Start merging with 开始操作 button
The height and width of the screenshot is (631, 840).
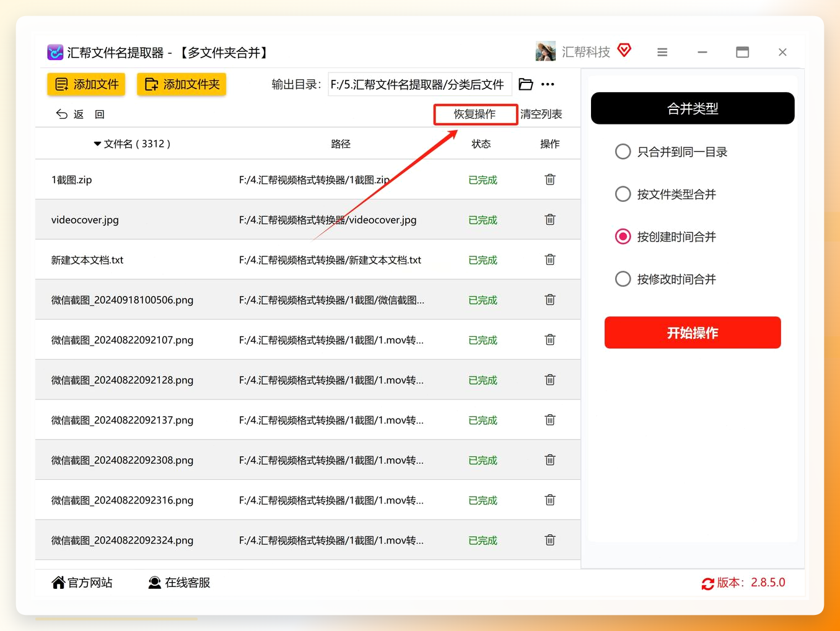(693, 333)
